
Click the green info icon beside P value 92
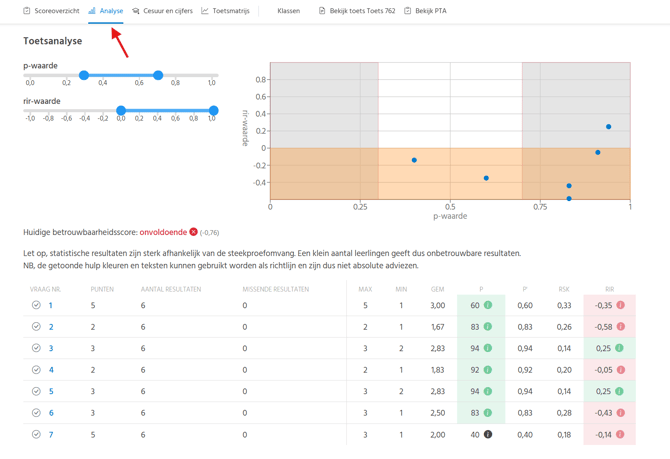click(x=488, y=370)
